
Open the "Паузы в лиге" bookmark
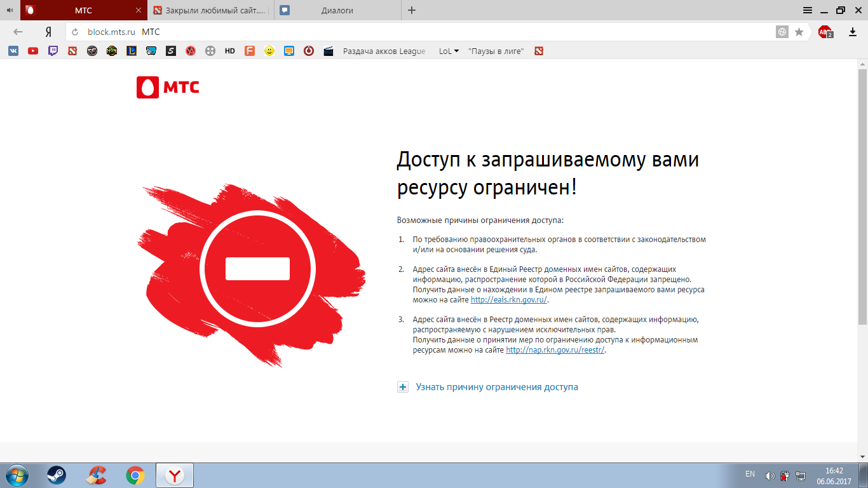(x=496, y=51)
